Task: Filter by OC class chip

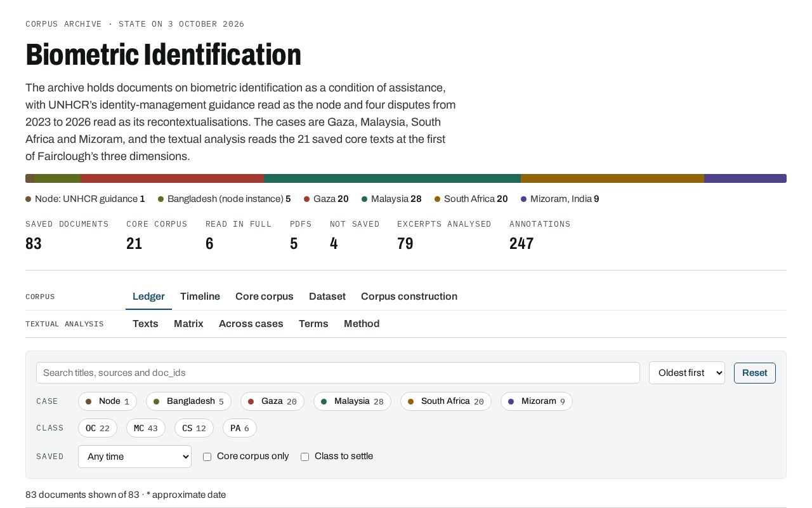Action: [98, 428]
